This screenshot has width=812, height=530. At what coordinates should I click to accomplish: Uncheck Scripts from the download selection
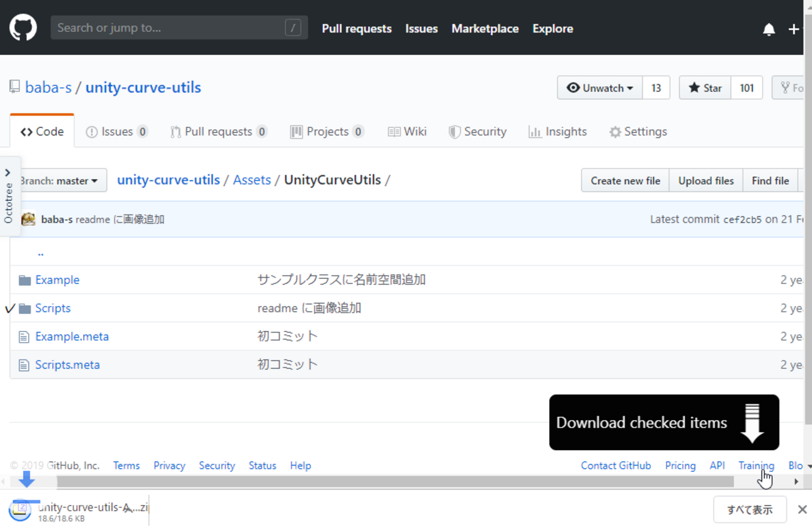[9, 308]
